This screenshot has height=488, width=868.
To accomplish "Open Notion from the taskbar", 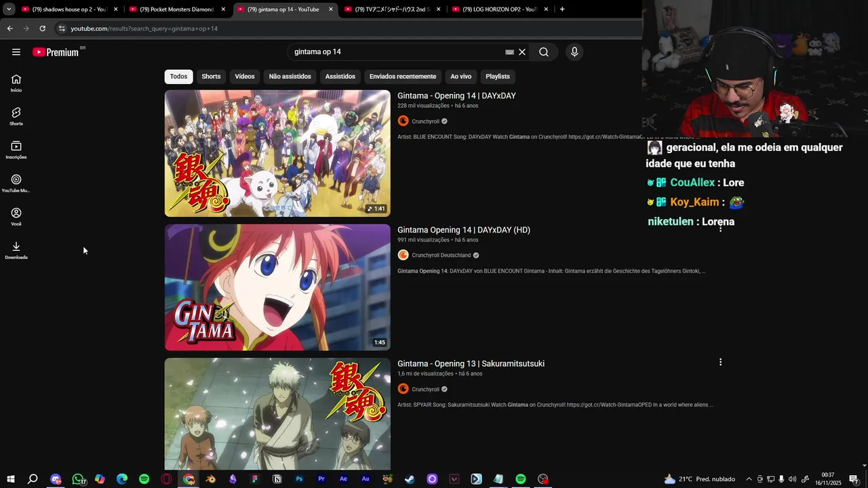I will pyautogui.click(x=277, y=479).
